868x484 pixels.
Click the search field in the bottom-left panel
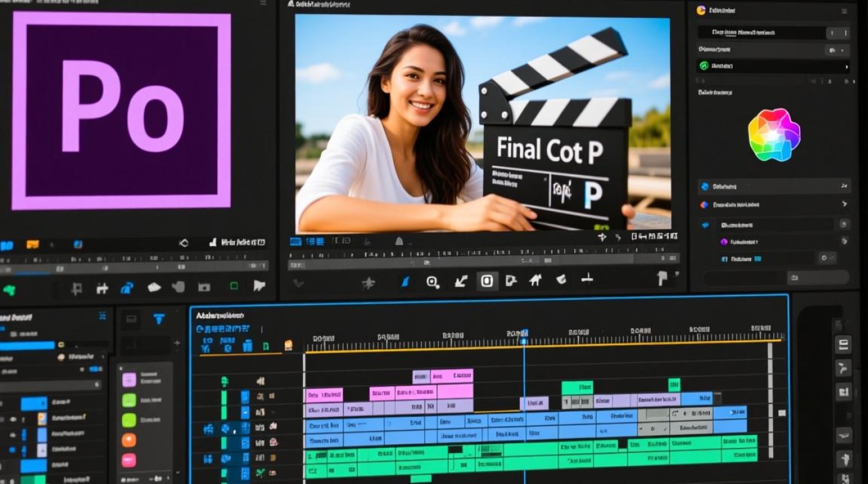click(x=50, y=385)
